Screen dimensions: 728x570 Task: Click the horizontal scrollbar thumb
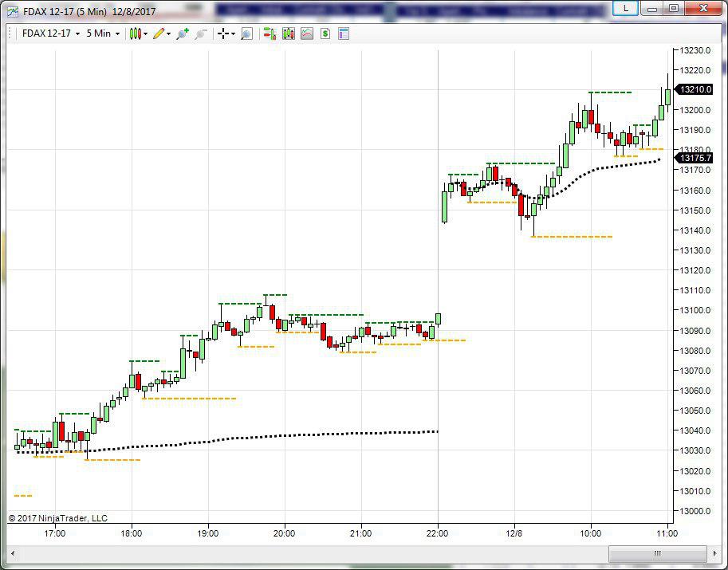[657, 553]
